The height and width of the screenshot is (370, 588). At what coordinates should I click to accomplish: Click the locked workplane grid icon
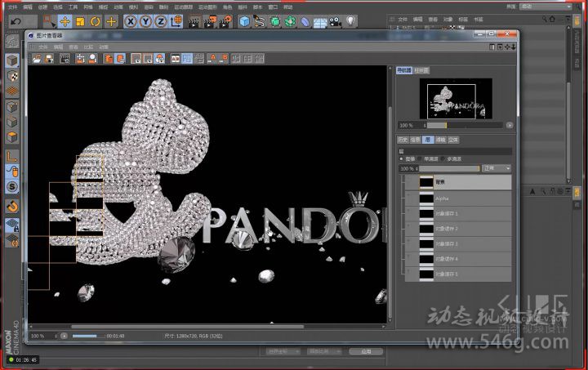pyautogui.click(x=12, y=225)
